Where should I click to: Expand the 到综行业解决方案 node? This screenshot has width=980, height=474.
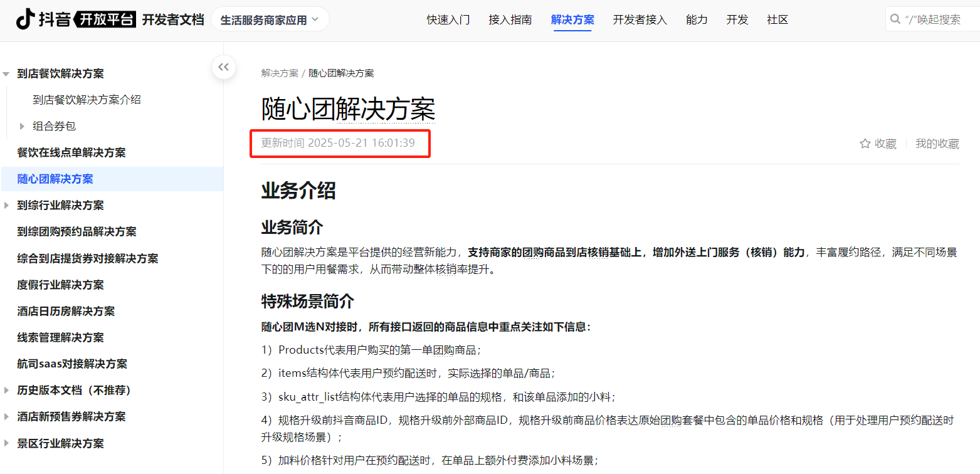pyautogui.click(x=6, y=205)
